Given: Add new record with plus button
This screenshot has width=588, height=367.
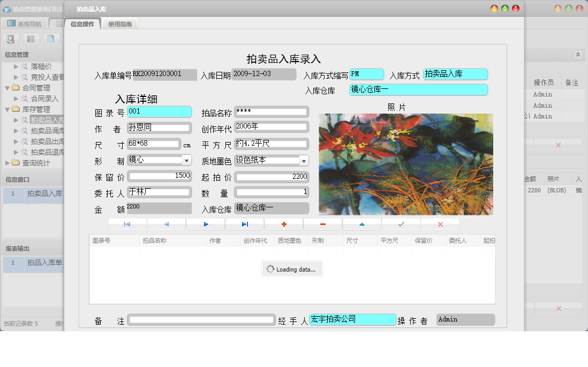Looking at the screenshot, I should coord(284,224).
